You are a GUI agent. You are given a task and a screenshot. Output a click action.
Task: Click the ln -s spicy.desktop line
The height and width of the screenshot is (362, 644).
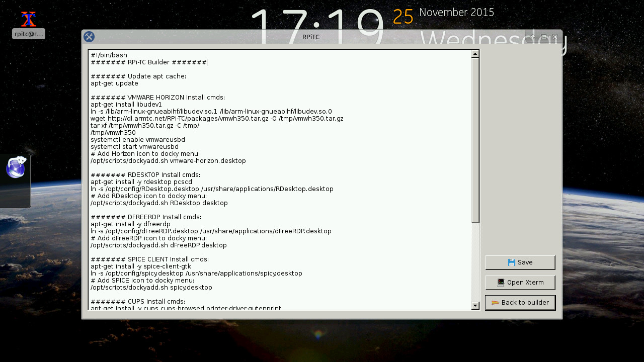[x=196, y=274]
